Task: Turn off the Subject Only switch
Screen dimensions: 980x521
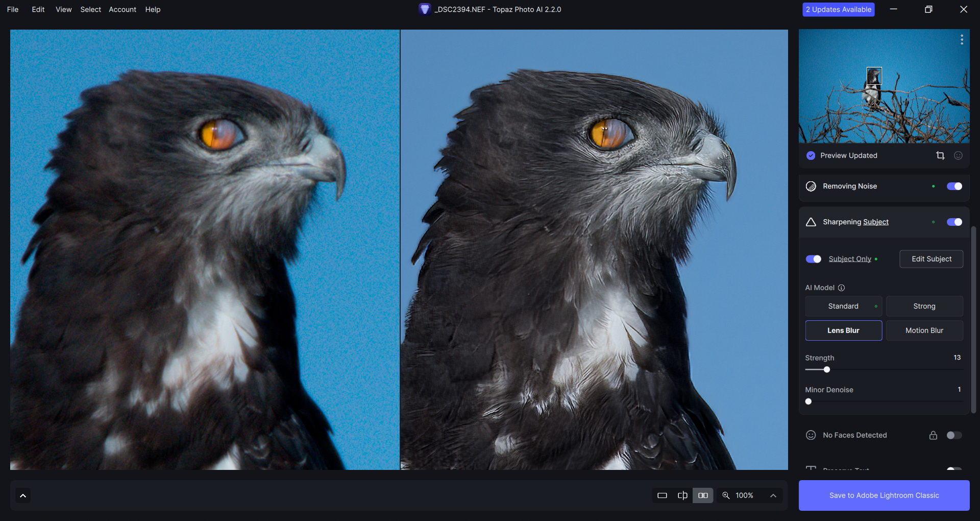Action: [813, 259]
